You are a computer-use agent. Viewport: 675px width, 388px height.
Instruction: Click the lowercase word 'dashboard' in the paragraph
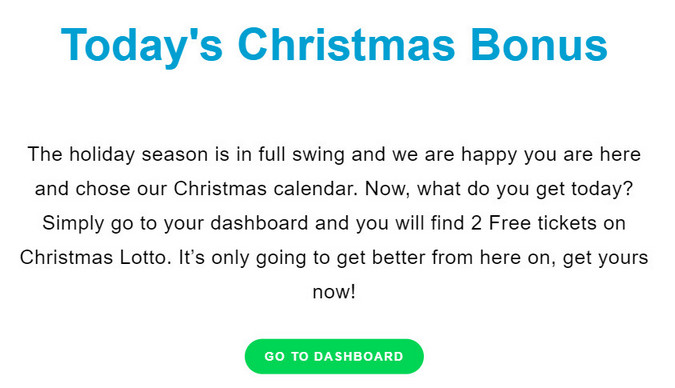[x=259, y=223]
